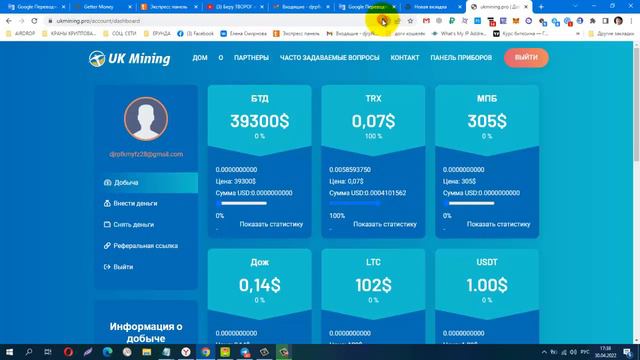
Task: Open the Facebook bookmark
Action: click(x=196, y=33)
